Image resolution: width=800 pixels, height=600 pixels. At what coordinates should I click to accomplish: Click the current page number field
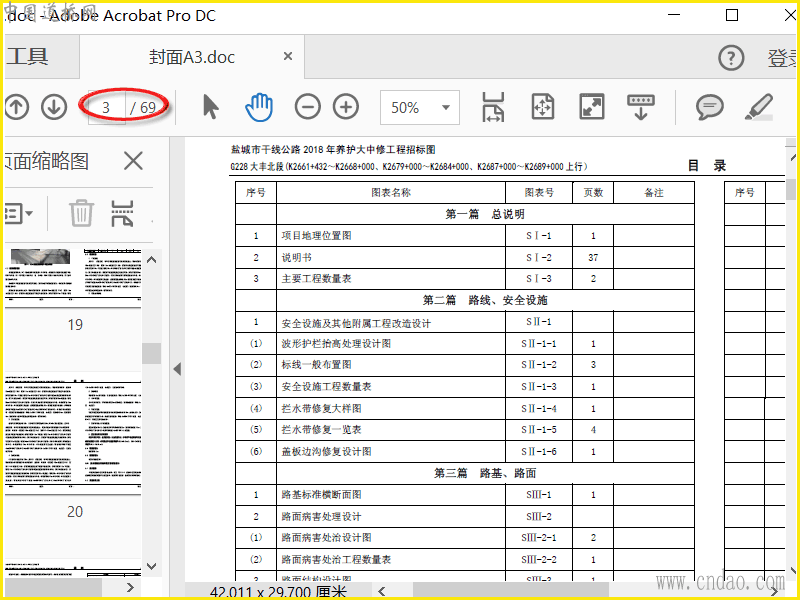[106, 107]
